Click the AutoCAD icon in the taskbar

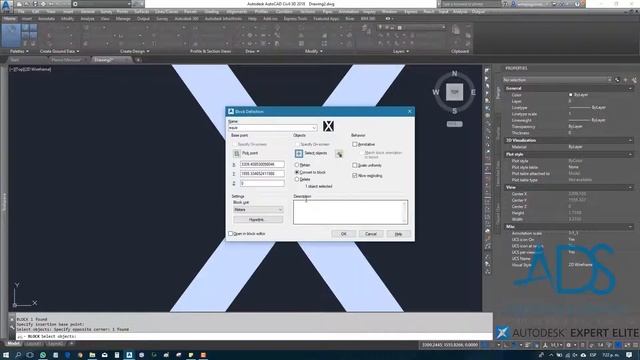click(129, 355)
